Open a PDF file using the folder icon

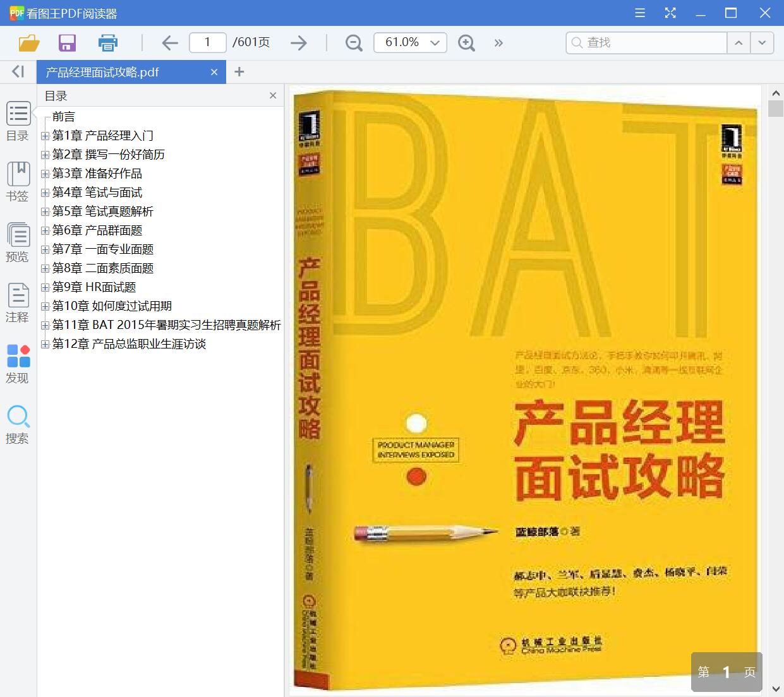(28, 42)
